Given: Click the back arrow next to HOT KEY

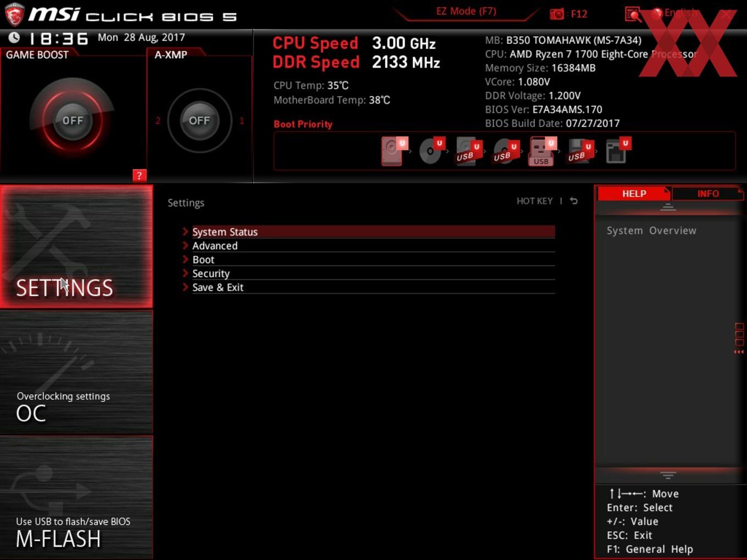Looking at the screenshot, I should click(574, 201).
